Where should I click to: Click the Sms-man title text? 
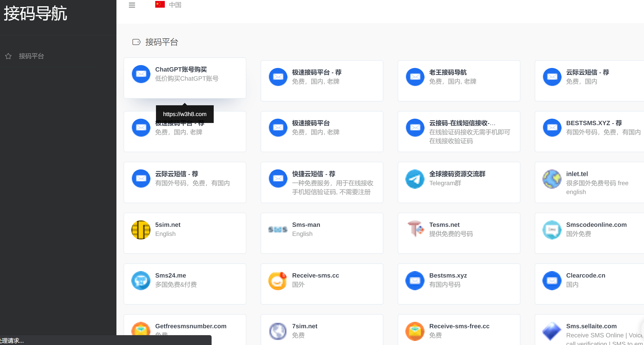306,225
